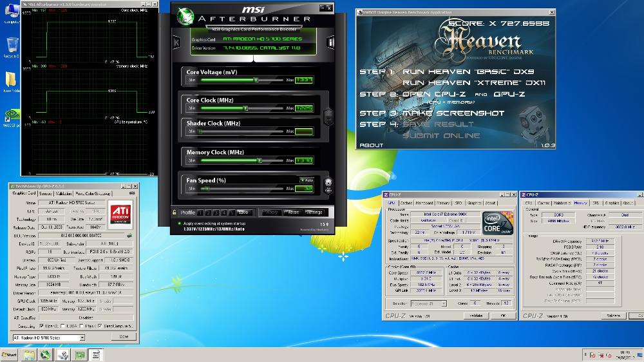The height and width of the screenshot is (362, 644).
Task: Click 'Run Heaven Xtreme DX11' in Heaven window
Action: (474, 82)
